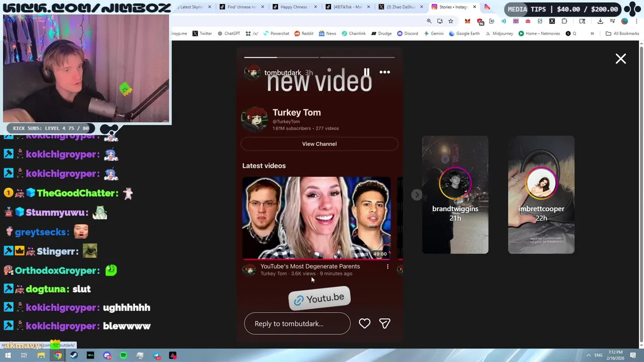Viewport: 644px width, 362px height.
Task: Pause the tombutdark story
Action: (367, 72)
